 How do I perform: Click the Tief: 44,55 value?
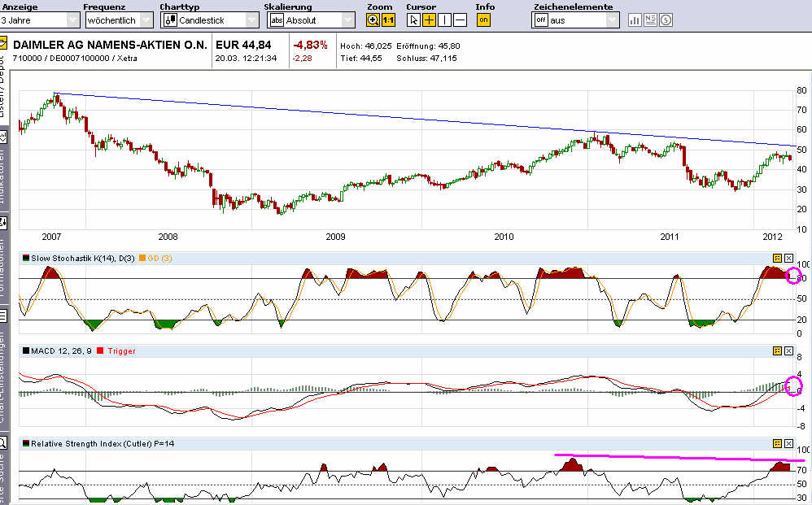361,59
